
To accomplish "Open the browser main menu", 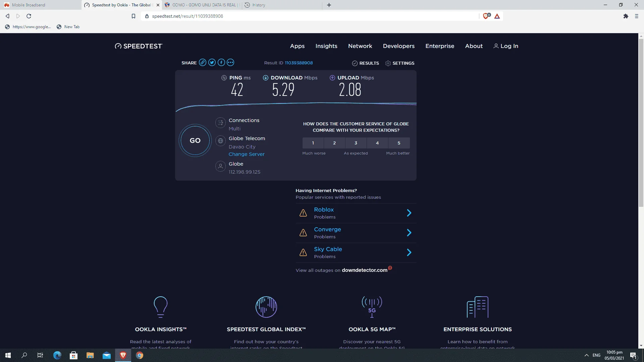I will [637, 16].
